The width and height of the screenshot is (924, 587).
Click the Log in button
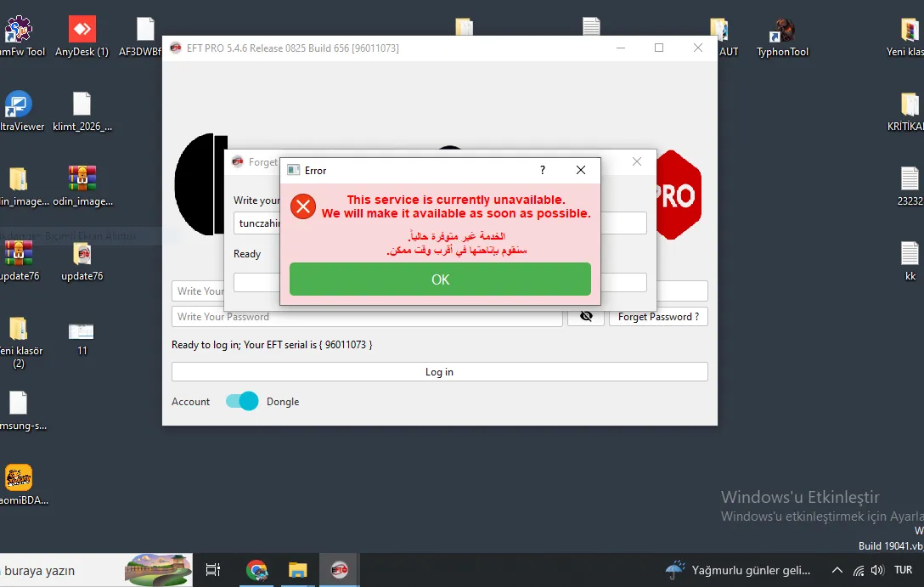click(x=440, y=372)
